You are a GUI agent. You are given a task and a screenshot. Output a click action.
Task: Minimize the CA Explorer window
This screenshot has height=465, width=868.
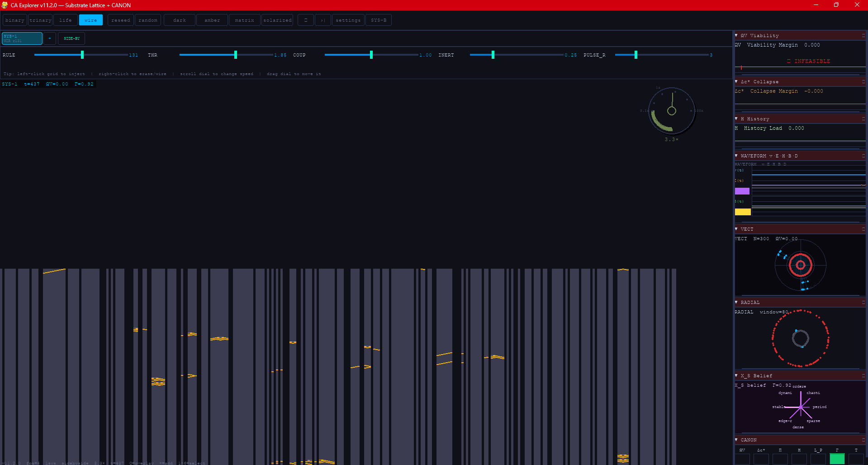click(816, 5)
